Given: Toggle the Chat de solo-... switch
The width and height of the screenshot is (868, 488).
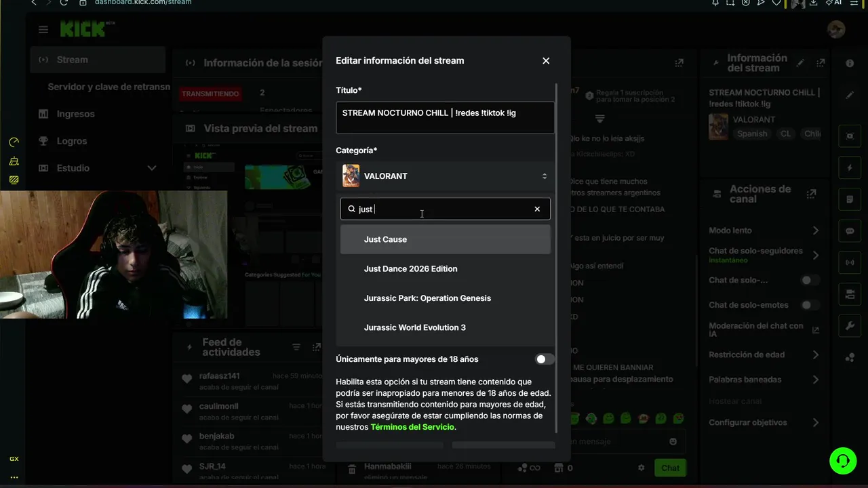Looking at the screenshot, I should [810, 280].
